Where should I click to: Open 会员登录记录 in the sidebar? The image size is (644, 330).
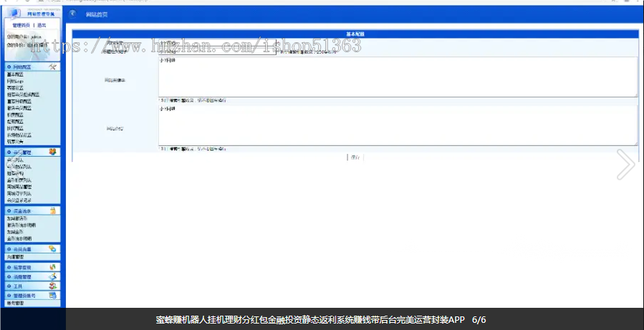(19, 200)
